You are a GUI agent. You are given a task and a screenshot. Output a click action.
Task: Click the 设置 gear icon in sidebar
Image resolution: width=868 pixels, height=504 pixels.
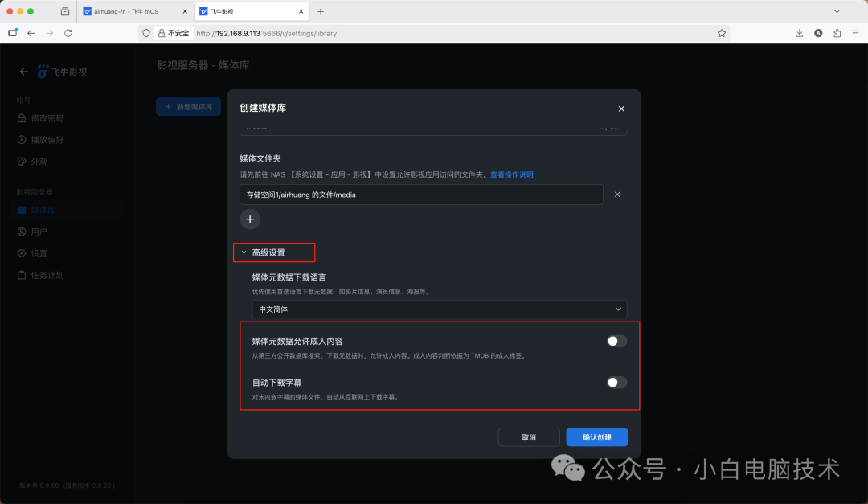coord(22,252)
